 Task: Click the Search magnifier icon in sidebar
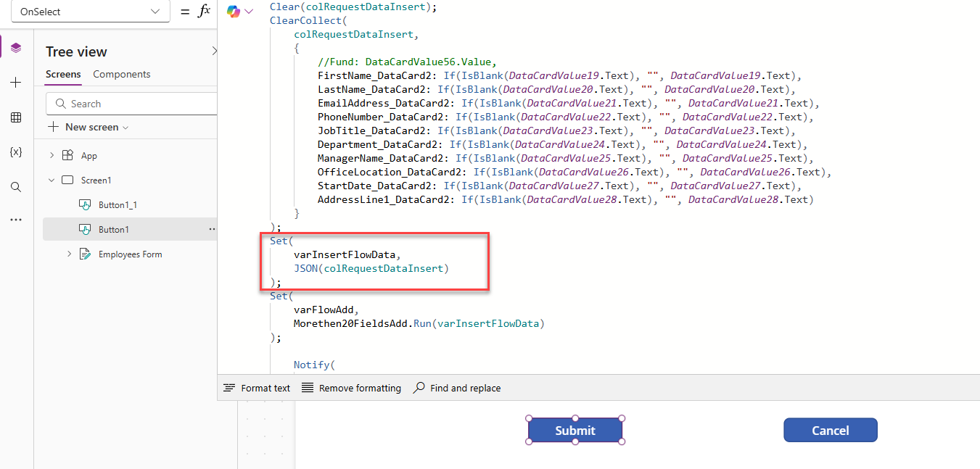pyautogui.click(x=16, y=187)
